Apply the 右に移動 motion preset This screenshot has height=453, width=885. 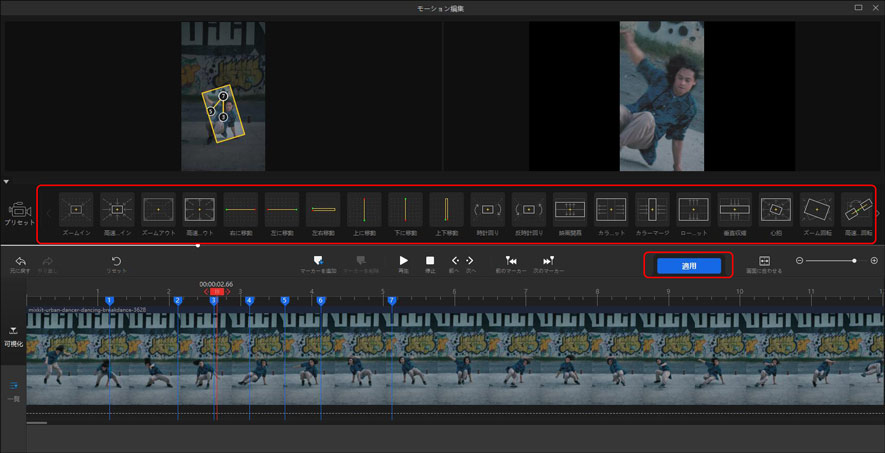(x=240, y=209)
